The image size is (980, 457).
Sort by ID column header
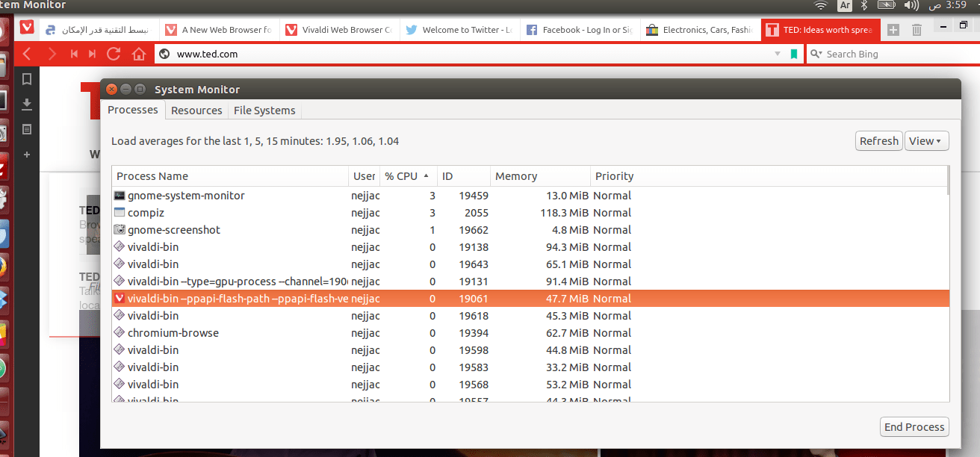coord(463,176)
